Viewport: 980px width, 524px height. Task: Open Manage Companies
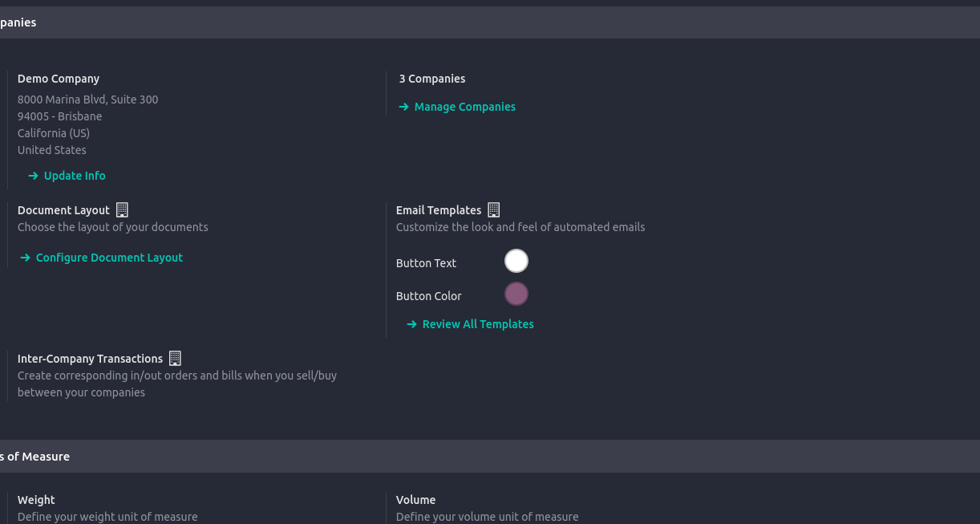click(x=464, y=107)
